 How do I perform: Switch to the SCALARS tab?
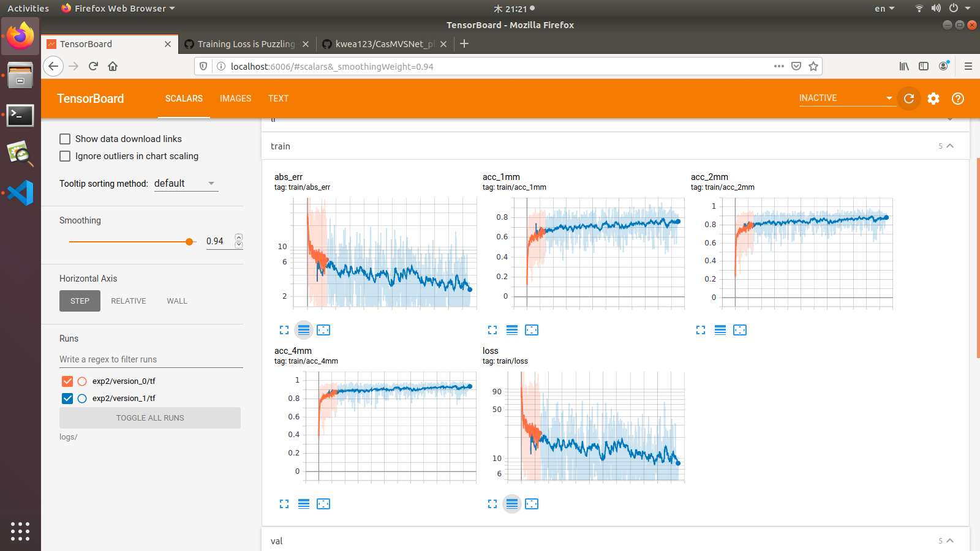pos(184,99)
